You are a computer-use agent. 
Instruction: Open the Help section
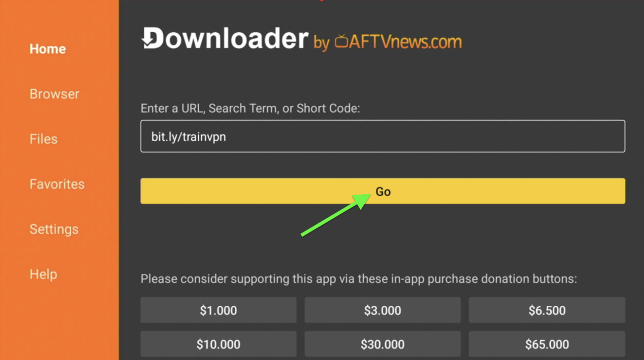(43, 274)
